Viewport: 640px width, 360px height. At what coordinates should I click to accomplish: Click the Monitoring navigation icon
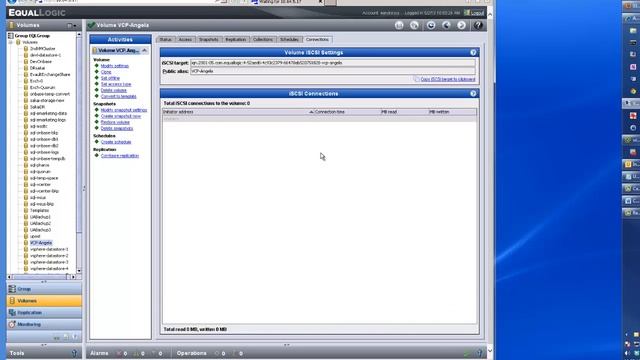pyautogui.click(x=12, y=324)
